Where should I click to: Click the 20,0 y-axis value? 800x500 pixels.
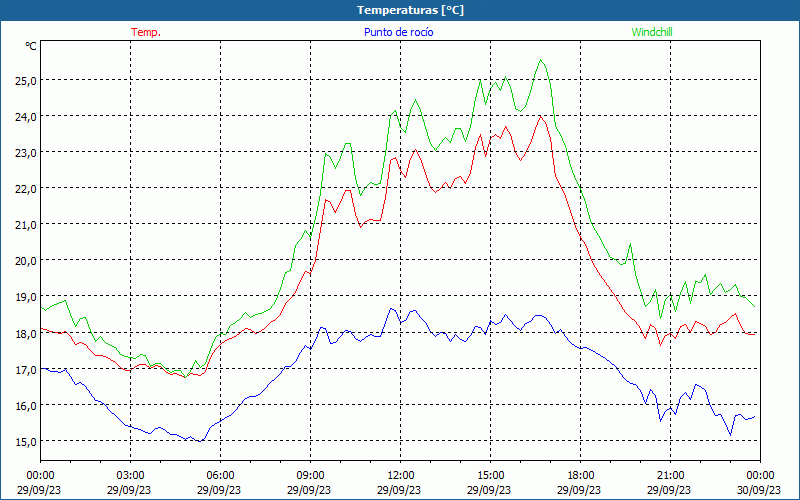pyautogui.click(x=26, y=261)
